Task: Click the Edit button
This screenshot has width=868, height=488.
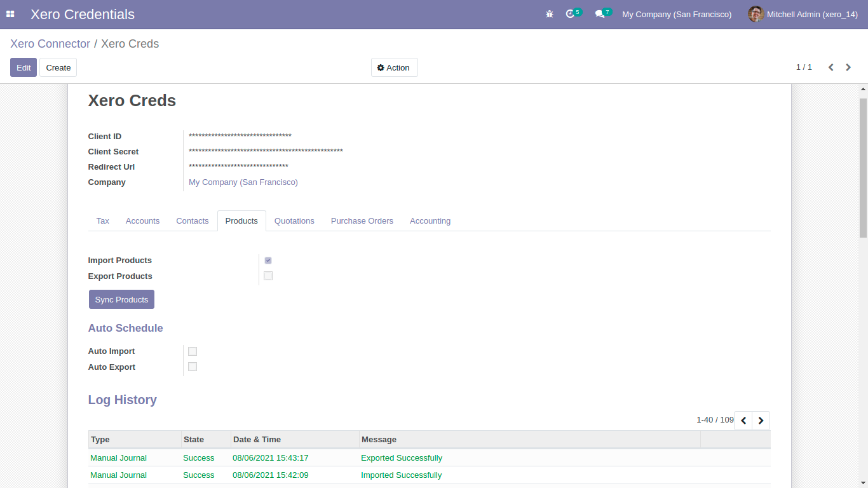Action: 24,67
